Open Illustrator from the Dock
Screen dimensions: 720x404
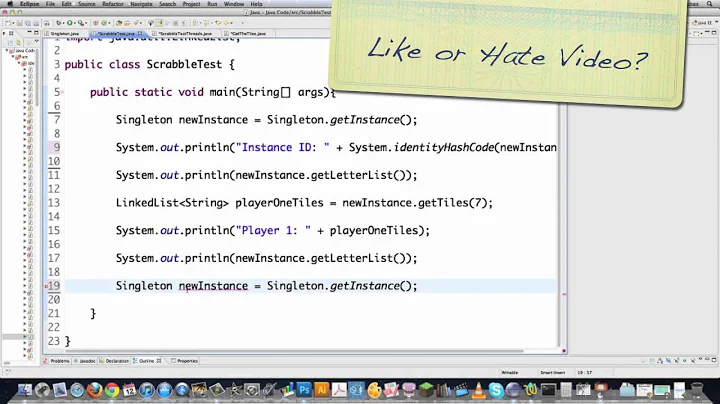click(x=321, y=390)
